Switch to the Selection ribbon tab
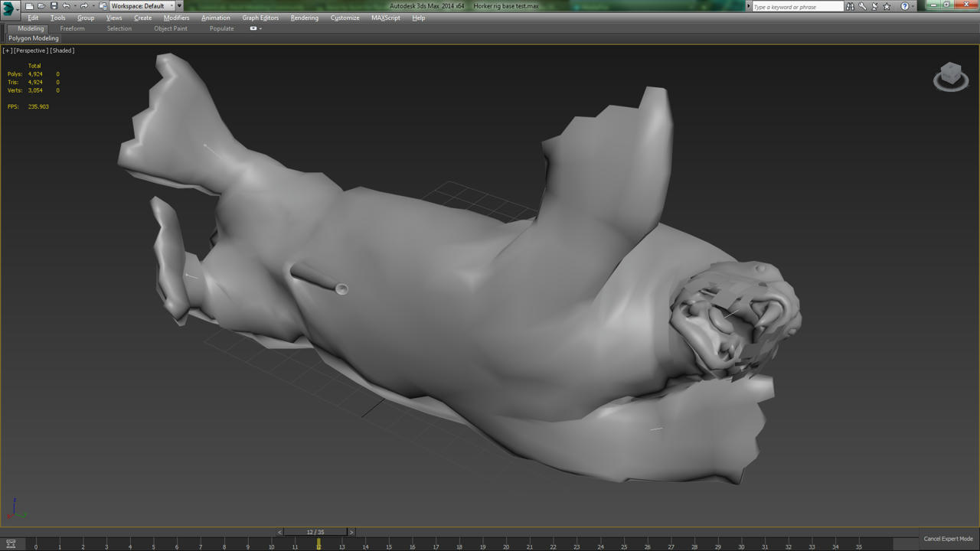Screen dimensions: 980x551 (119, 28)
